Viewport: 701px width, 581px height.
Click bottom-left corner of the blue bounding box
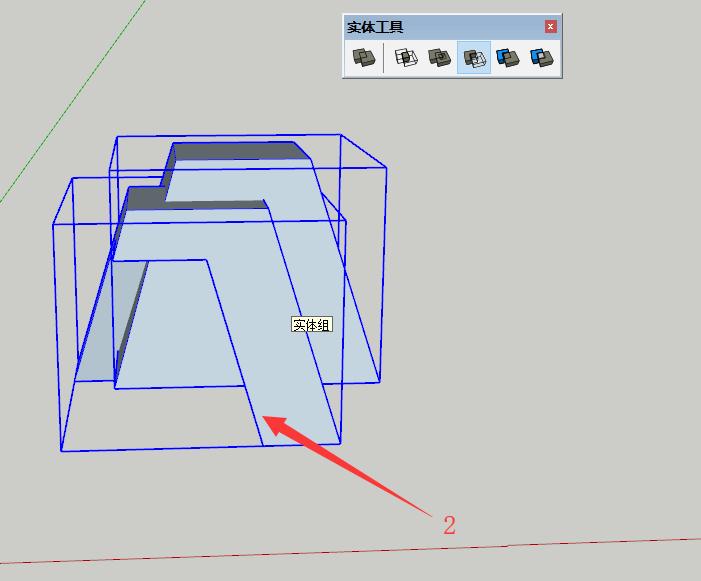(x=62, y=451)
